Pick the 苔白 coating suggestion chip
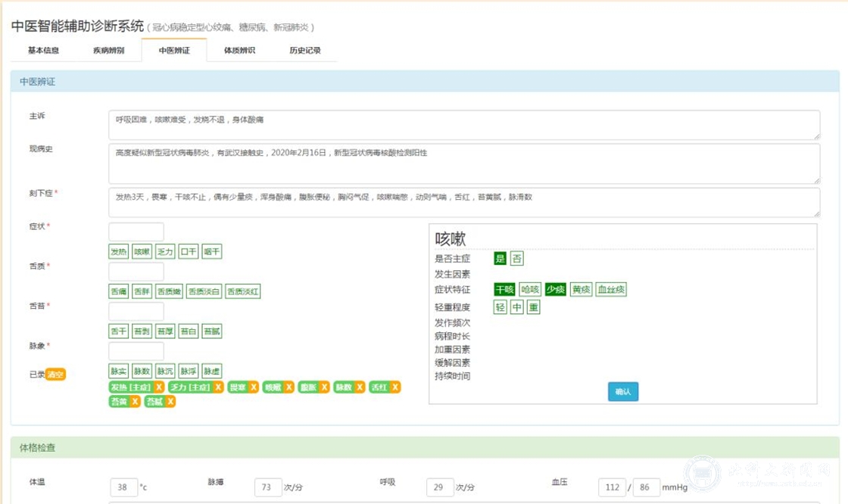Image resolution: width=848 pixels, height=504 pixels. pos(189,331)
